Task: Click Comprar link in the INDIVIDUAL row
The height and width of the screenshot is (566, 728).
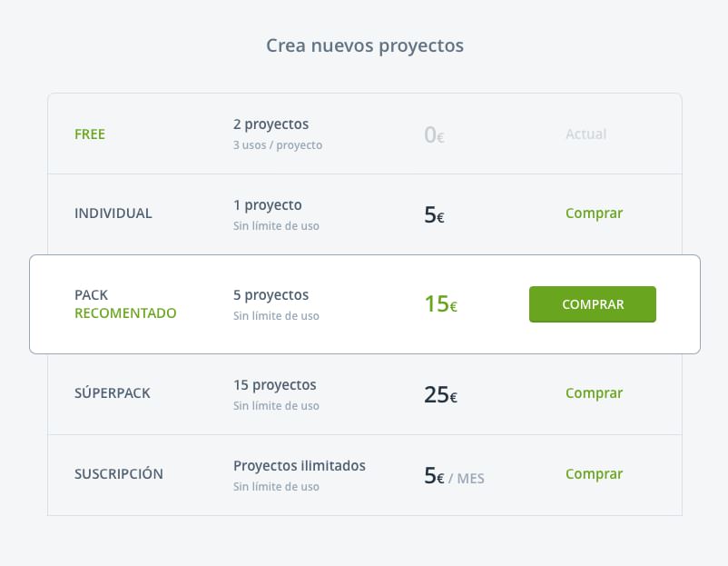Action: point(594,213)
